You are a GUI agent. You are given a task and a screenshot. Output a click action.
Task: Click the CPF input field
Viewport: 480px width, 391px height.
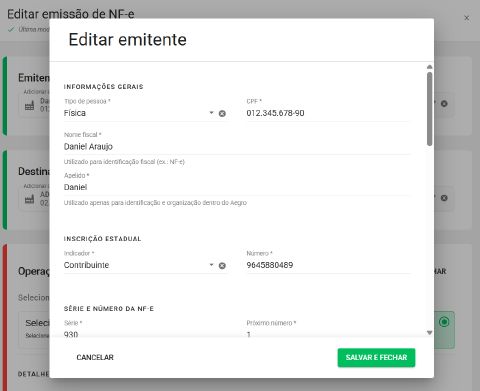328,113
